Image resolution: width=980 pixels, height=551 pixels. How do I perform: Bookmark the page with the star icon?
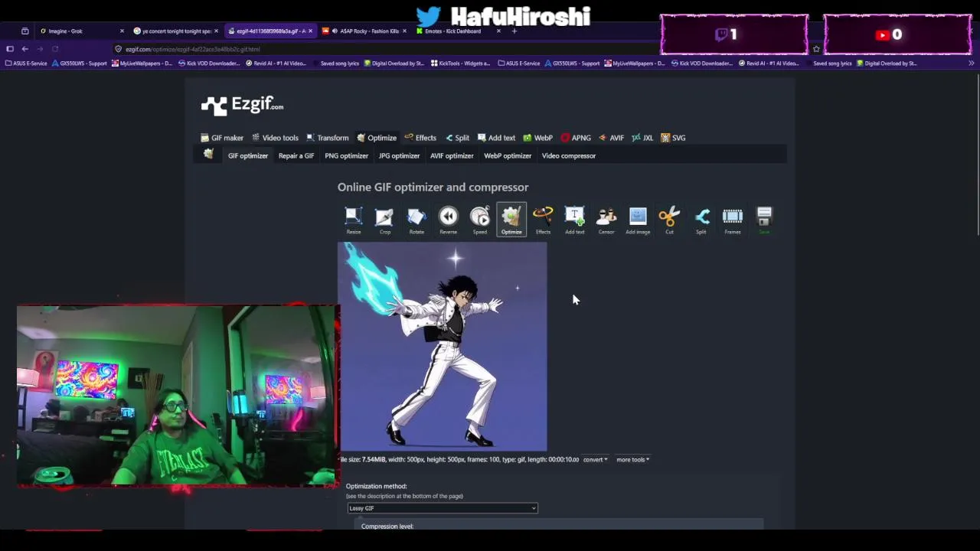[816, 49]
